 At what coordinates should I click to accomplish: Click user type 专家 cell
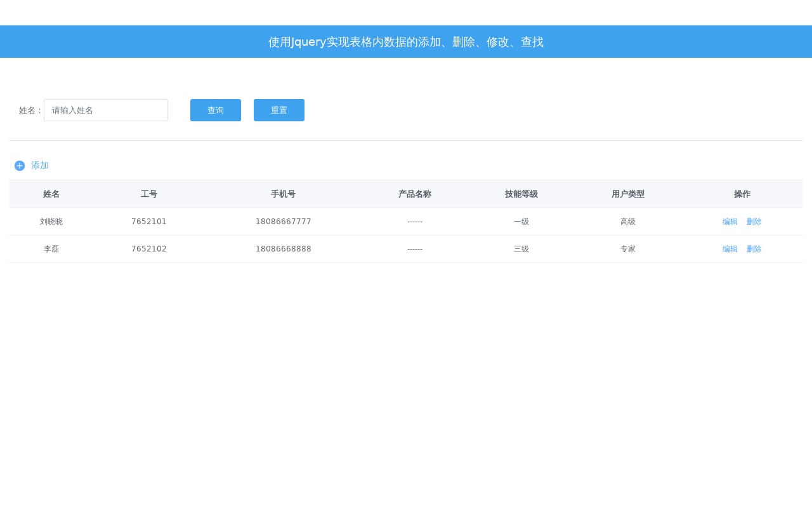pos(628,249)
